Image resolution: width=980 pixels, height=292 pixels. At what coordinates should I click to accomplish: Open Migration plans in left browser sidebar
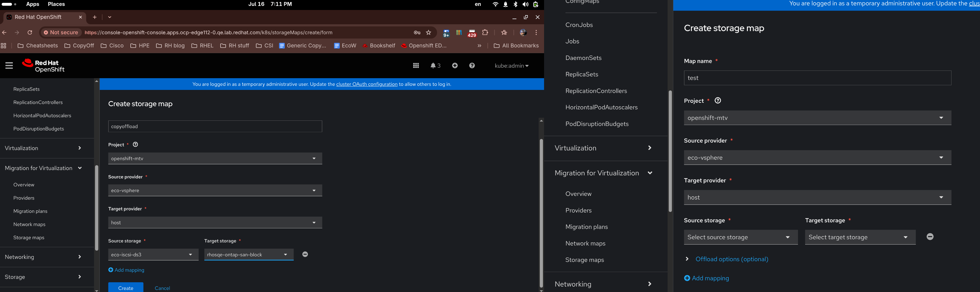31,211
